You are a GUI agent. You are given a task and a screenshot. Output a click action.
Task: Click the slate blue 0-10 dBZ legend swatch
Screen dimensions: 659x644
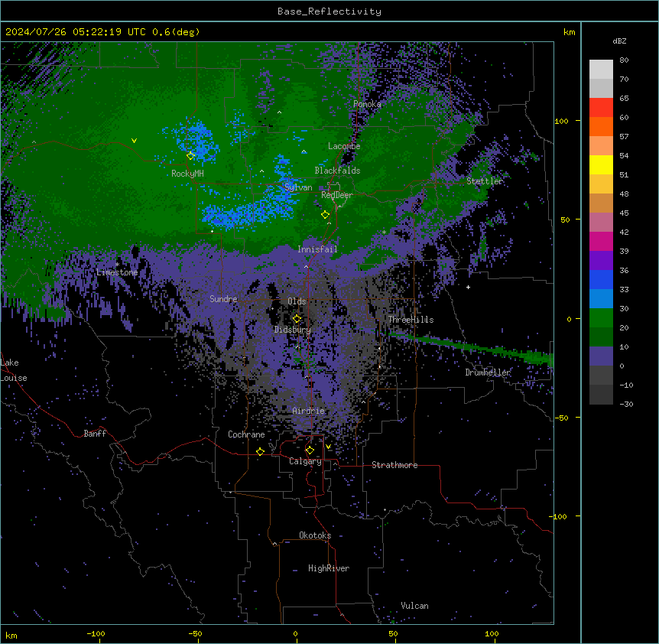(x=601, y=356)
